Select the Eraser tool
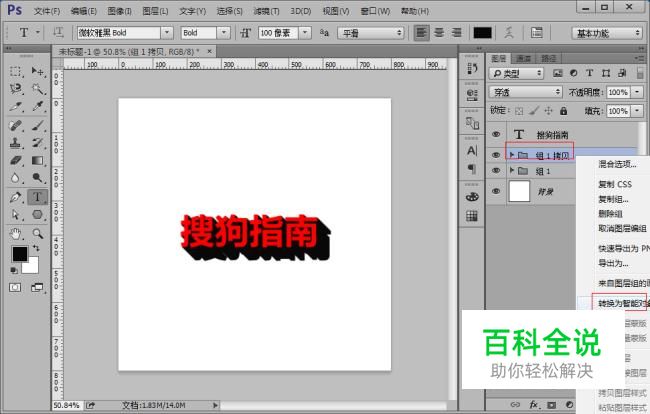650x414 pixels. pyautogui.click(x=16, y=160)
